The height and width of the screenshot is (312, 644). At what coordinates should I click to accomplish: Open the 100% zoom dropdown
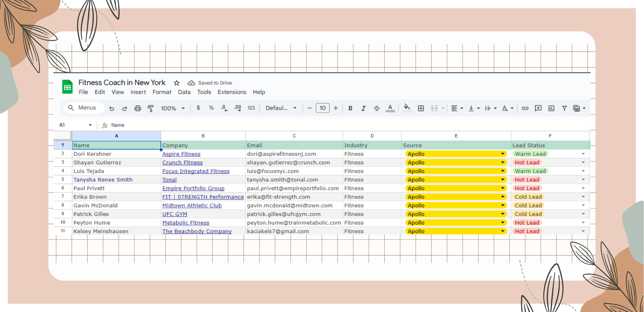pos(173,108)
